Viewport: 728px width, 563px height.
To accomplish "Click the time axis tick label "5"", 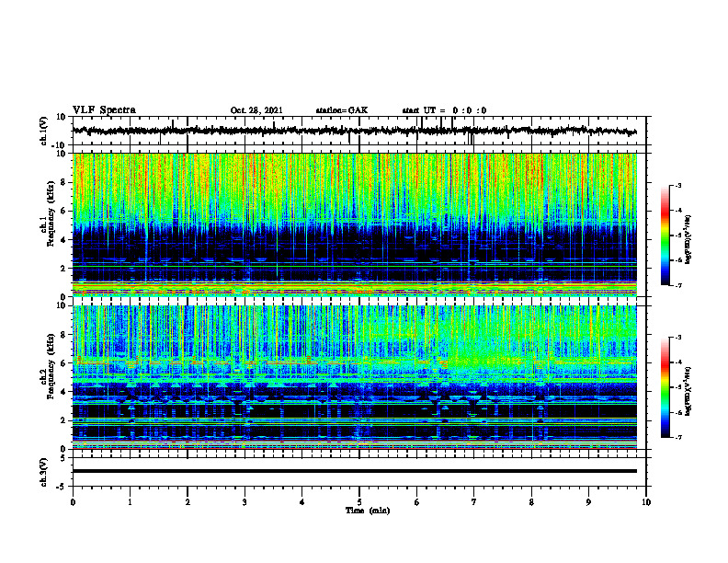I will click(x=359, y=502).
